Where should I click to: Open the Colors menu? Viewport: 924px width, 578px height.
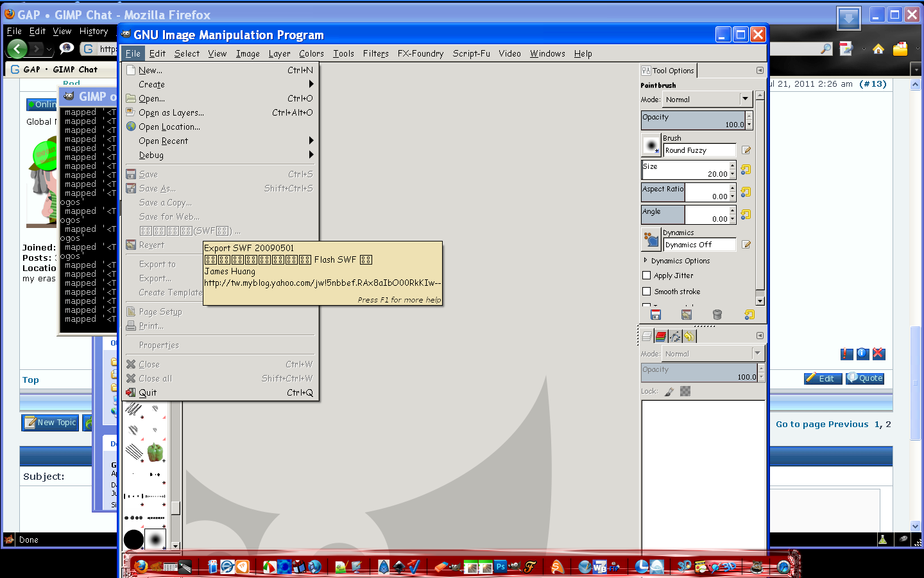[x=311, y=54]
